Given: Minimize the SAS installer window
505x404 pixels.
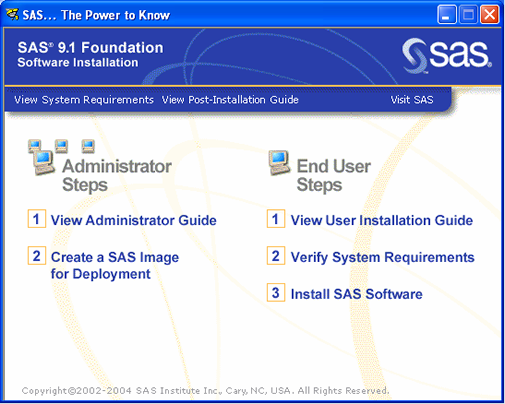Looking at the screenshot, I should click(447, 15).
